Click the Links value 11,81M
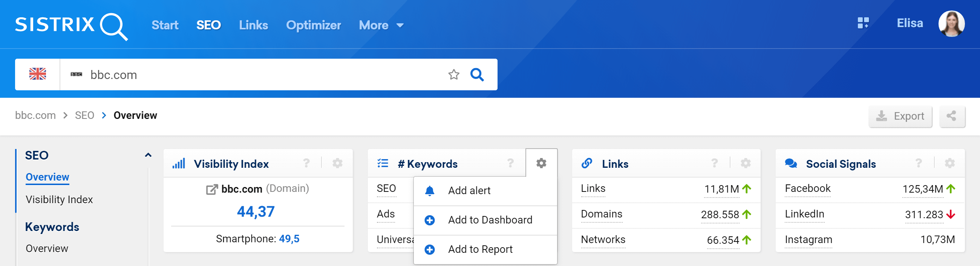The width and height of the screenshot is (980, 266). point(722,189)
